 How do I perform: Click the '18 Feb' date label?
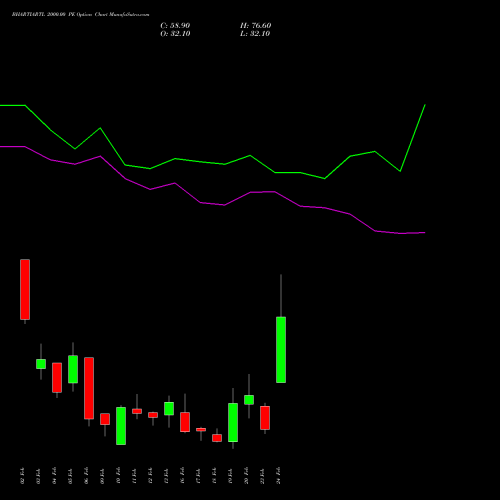click(x=214, y=476)
